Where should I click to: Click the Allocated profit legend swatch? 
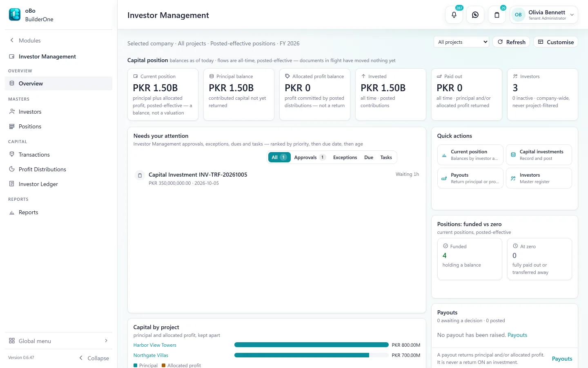tap(164, 365)
